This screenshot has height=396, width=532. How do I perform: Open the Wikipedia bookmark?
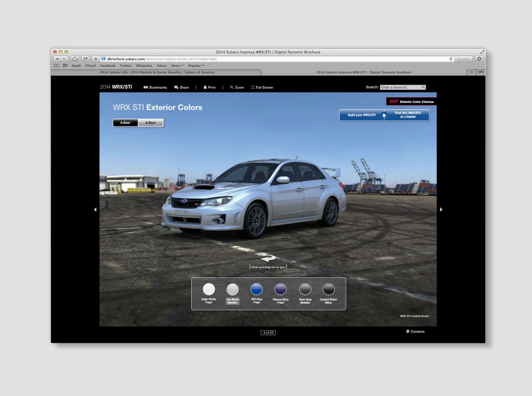click(x=144, y=66)
